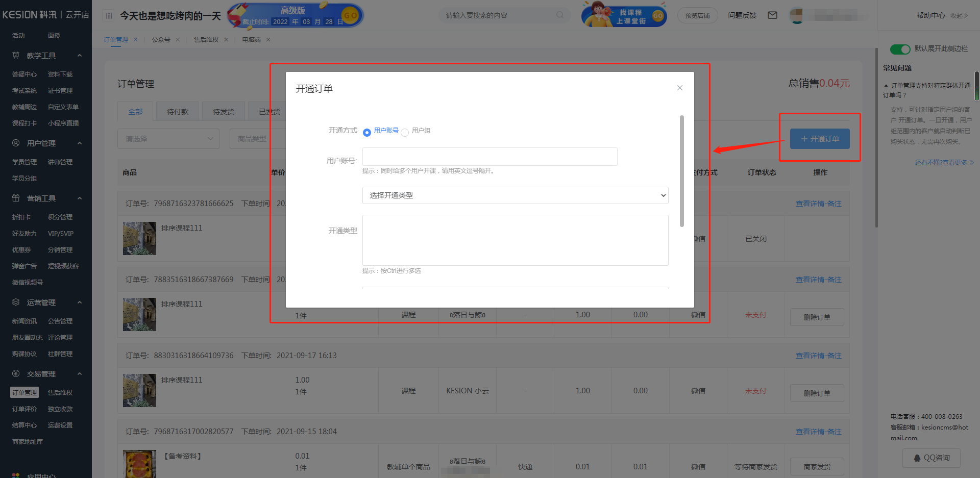Close the 订单管理 page tab
The image size is (980, 478).
[x=135, y=39]
